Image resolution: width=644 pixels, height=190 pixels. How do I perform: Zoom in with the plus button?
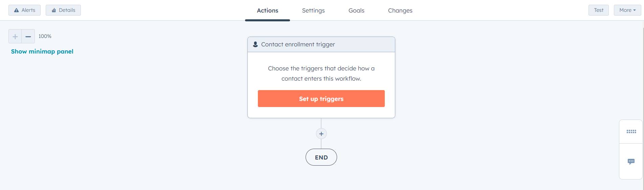pos(15,36)
